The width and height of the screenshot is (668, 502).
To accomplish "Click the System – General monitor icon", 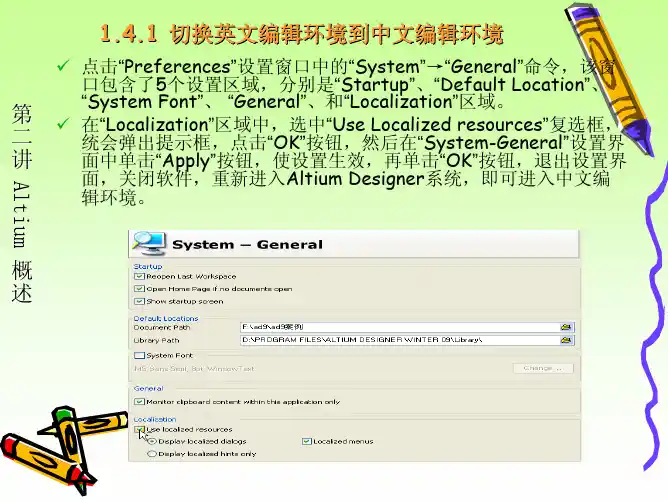I will click(150, 243).
